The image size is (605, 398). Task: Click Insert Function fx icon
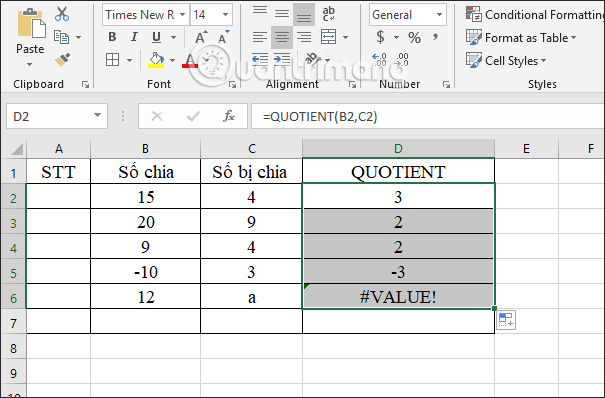pos(229,116)
